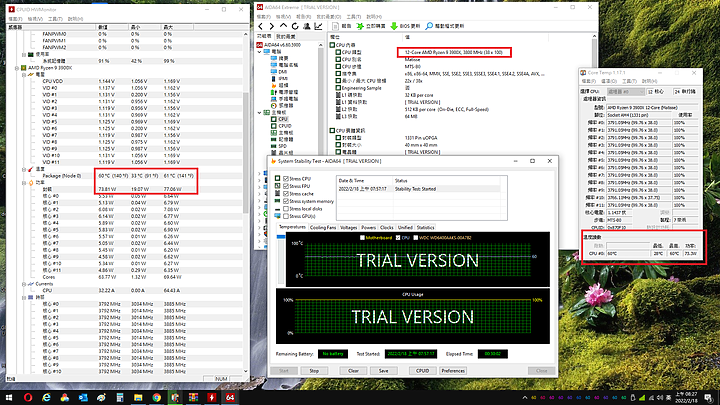Open File Explorer from taskbar
720x405 pixels.
[138, 397]
